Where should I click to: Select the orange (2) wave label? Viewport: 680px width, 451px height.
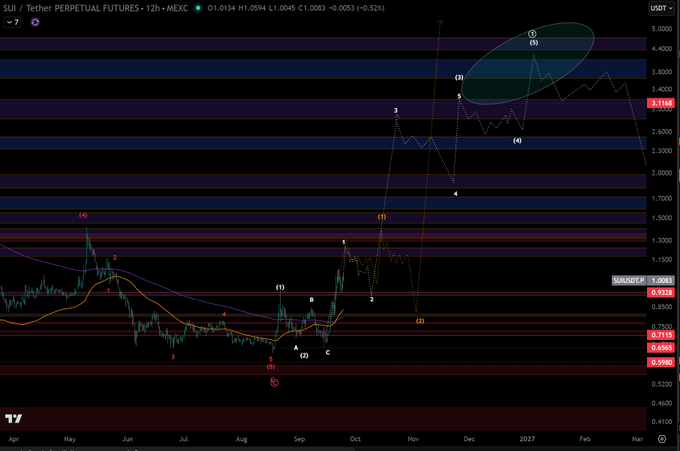pyautogui.click(x=420, y=321)
